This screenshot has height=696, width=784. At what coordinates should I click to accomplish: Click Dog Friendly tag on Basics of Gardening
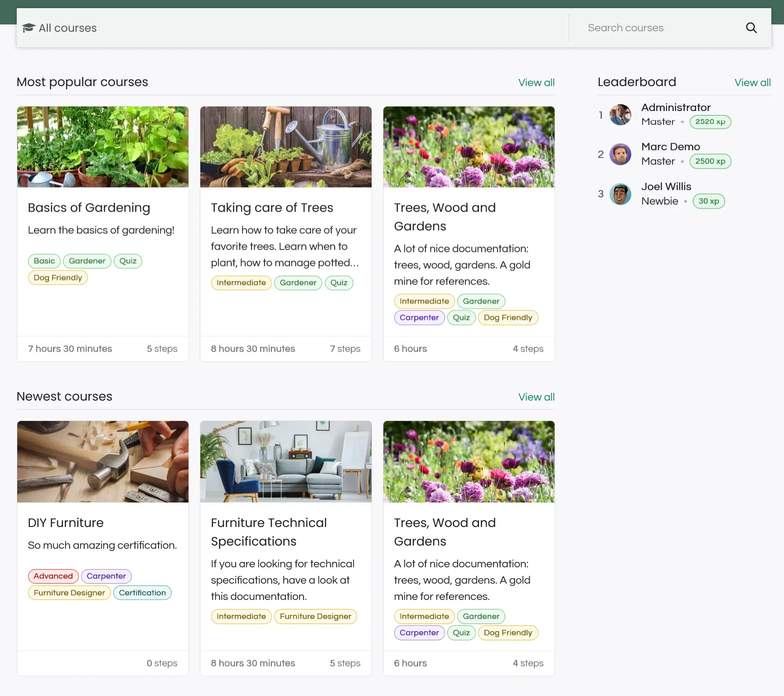click(x=58, y=278)
